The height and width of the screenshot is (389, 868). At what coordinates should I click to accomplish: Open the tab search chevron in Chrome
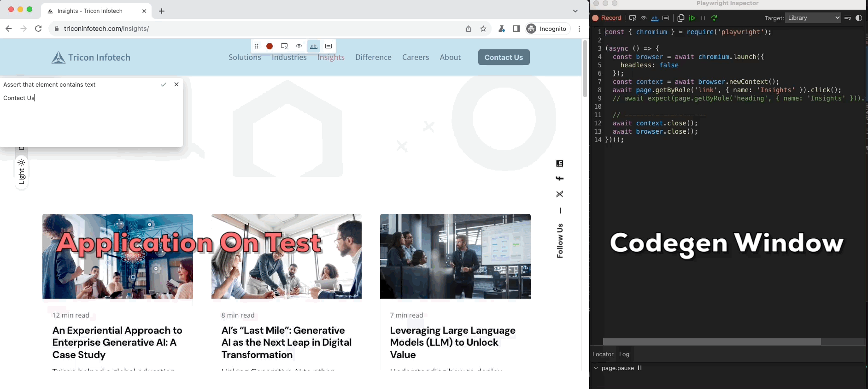pos(575,11)
